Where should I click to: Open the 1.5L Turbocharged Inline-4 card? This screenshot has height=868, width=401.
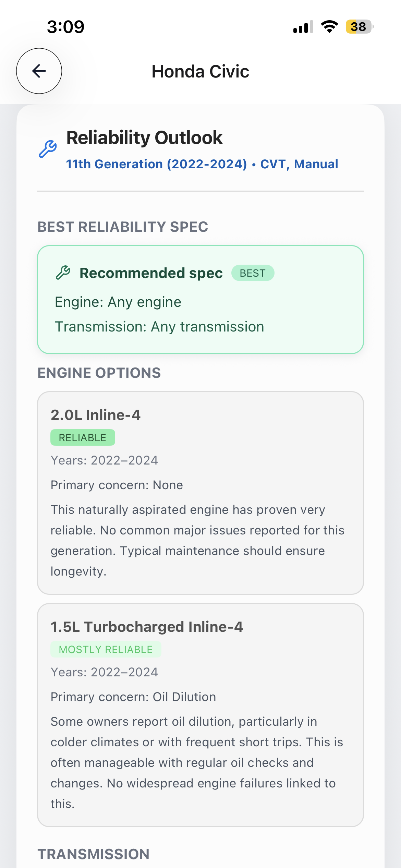point(200,715)
